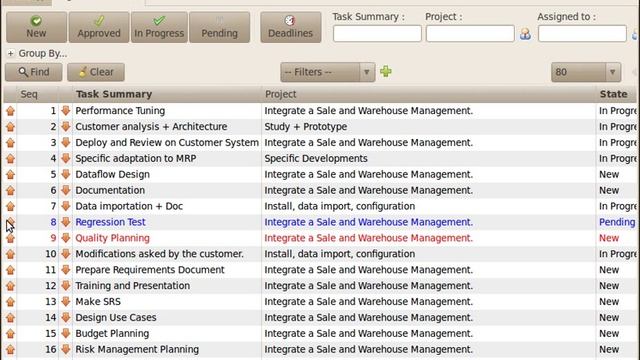The width and height of the screenshot is (640, 360).
Task: Select the Dataflow Design task
Action: point(113,174)
